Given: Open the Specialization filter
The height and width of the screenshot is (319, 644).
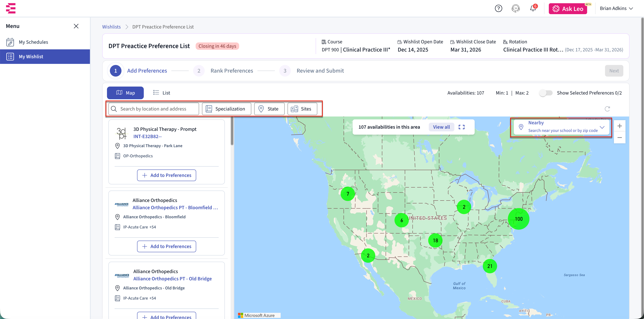Looking at the screenshot, I should pyautogui.click(x=226, y=109).
